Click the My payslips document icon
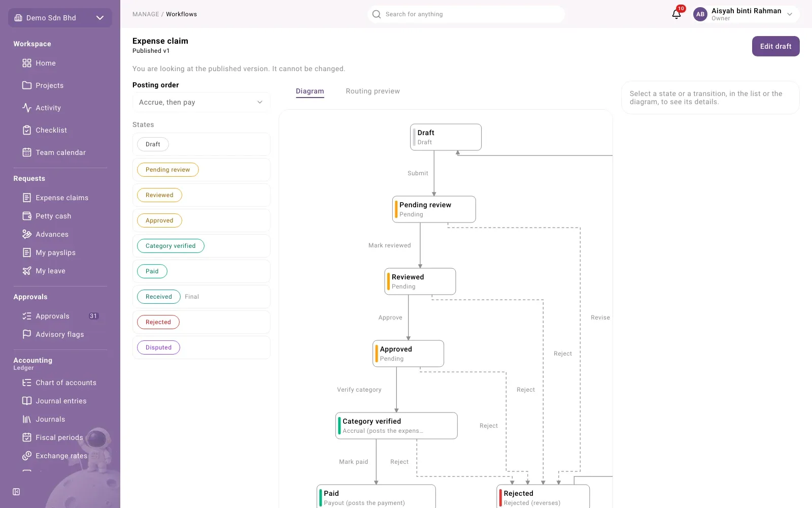812x508 pixels. click(x=27, y=252)
